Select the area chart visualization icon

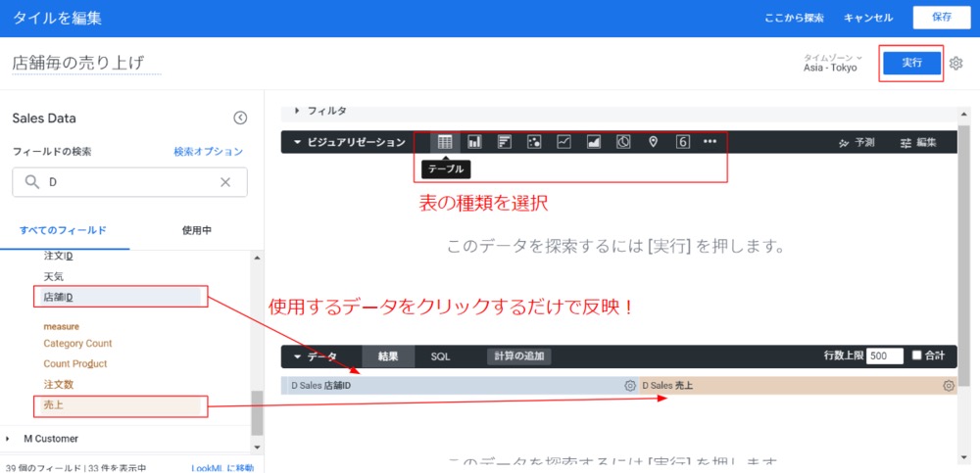click(594, 142)
